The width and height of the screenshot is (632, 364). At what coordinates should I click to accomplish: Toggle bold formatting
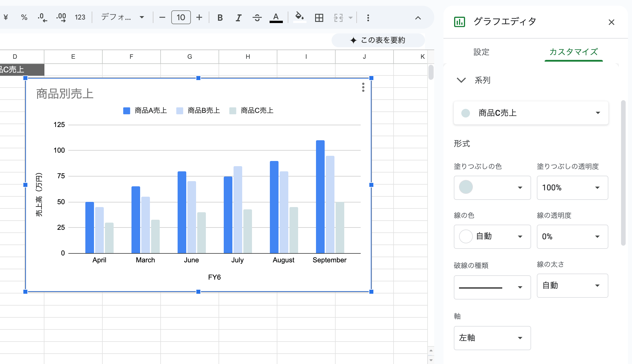point(220,18)
